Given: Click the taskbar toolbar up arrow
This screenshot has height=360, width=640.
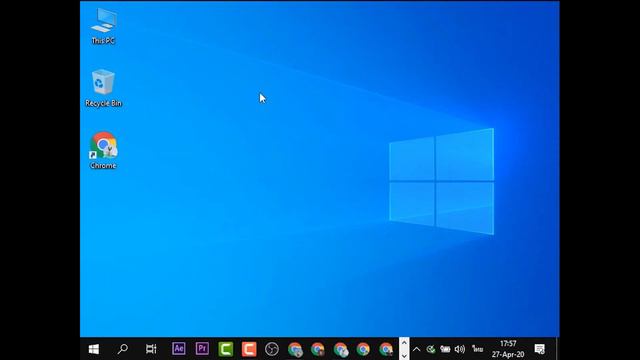Looking at the screenshot, I should [404, 343].
